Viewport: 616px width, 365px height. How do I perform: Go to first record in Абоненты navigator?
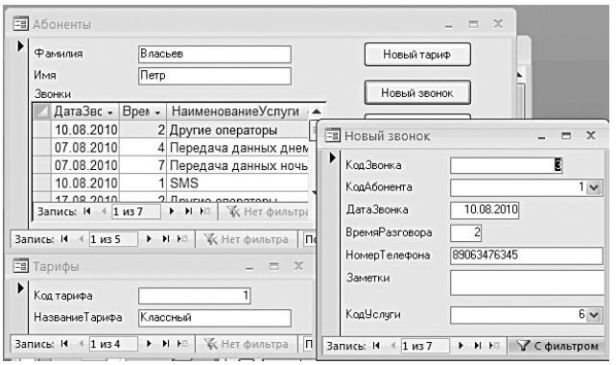(64, 239)
